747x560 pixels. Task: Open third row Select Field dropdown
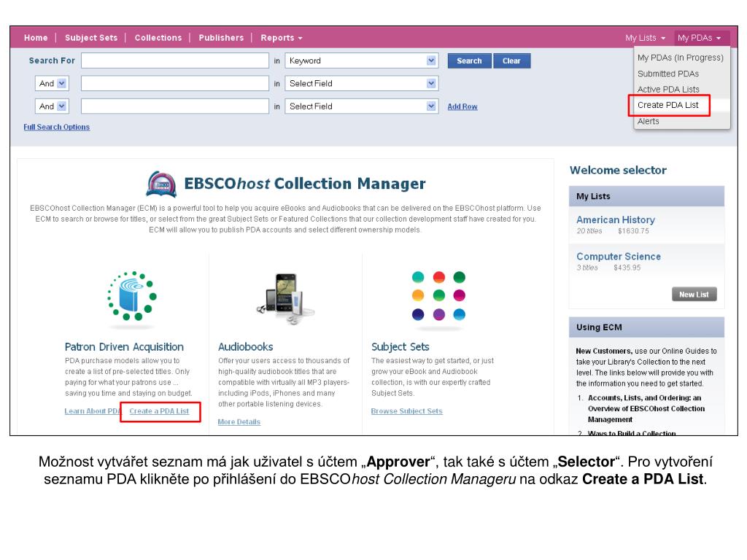(362, 106)
